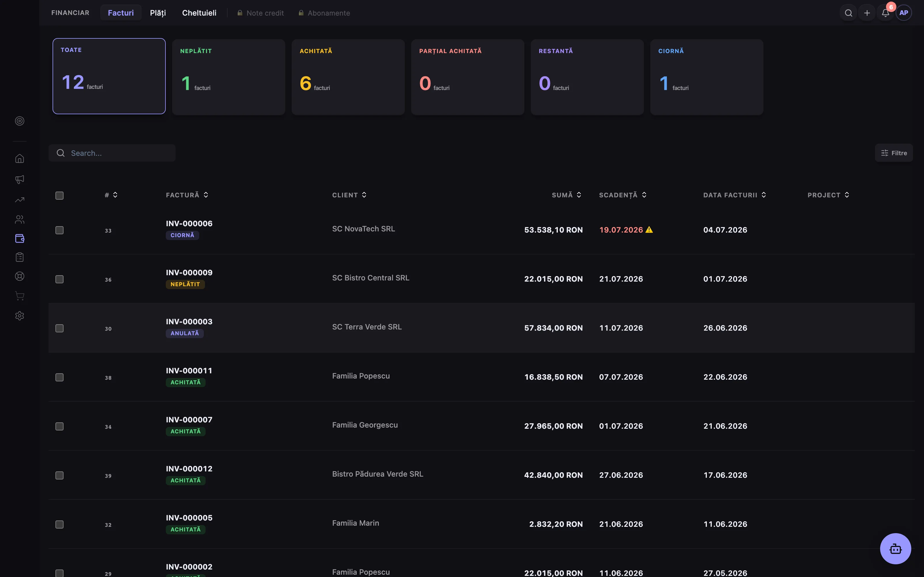The image size is (924, 577).
Task: Open the support lifebuoy icon in sidebar
Action: pos(19,276)
